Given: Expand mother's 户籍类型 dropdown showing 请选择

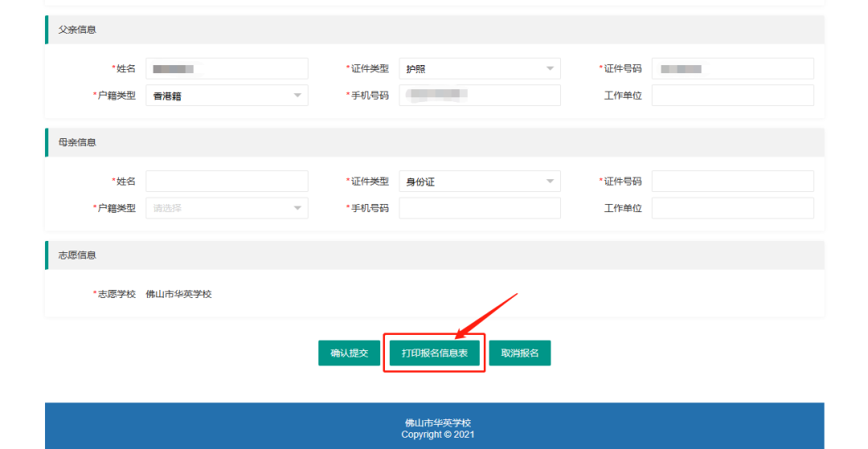Looking at the screenshot, I should coord(227,208).
